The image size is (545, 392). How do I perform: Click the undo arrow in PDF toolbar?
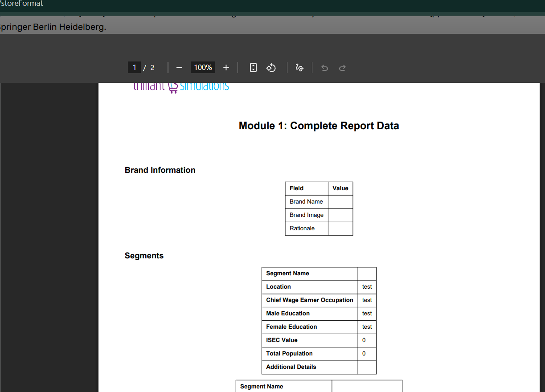click(x=325, y=68)
